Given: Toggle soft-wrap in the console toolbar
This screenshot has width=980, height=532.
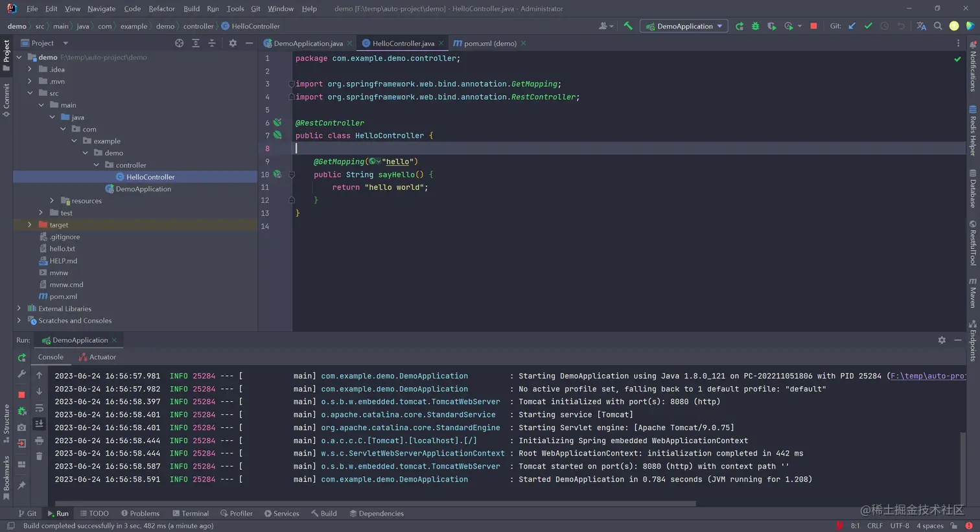Looking at the screenshot, I should (40, 409).
